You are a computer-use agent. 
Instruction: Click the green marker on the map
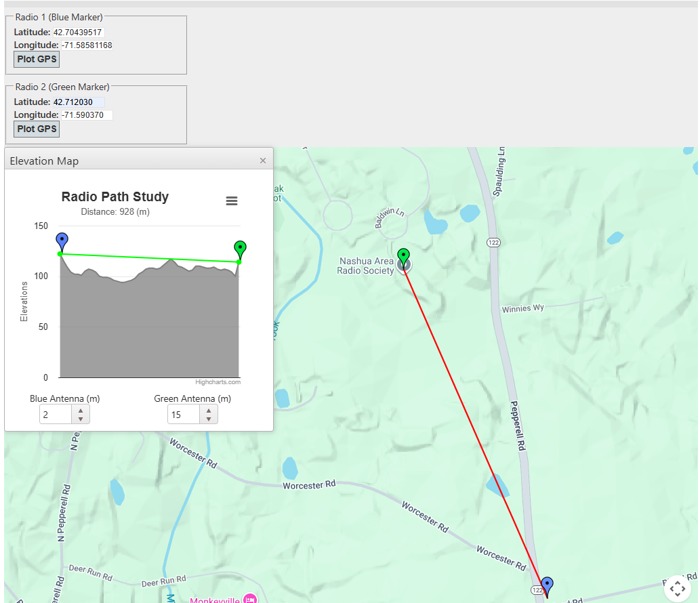(403, 257)
